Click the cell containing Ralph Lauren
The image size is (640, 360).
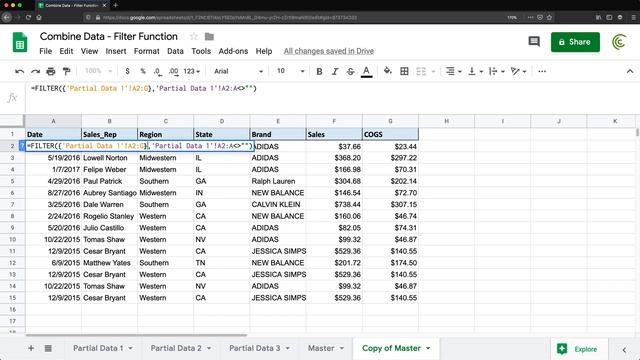pyautogui.click(x=278, y=181)
